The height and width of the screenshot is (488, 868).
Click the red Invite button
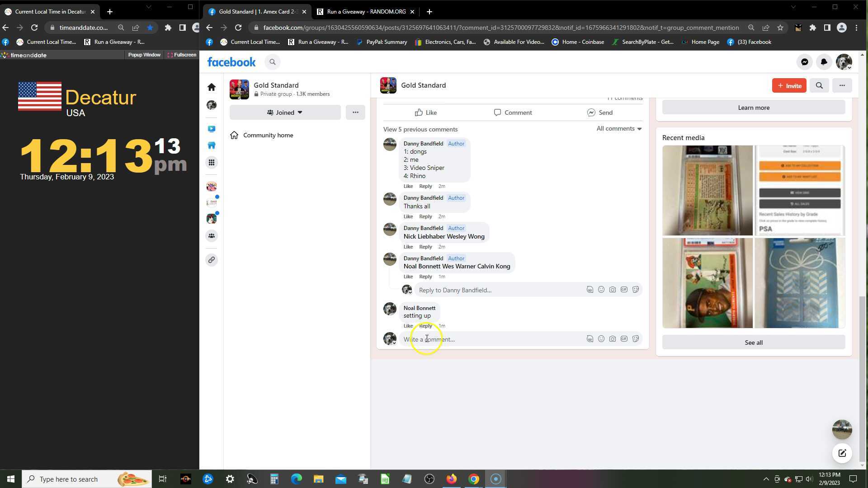click(x=789, y=85)
